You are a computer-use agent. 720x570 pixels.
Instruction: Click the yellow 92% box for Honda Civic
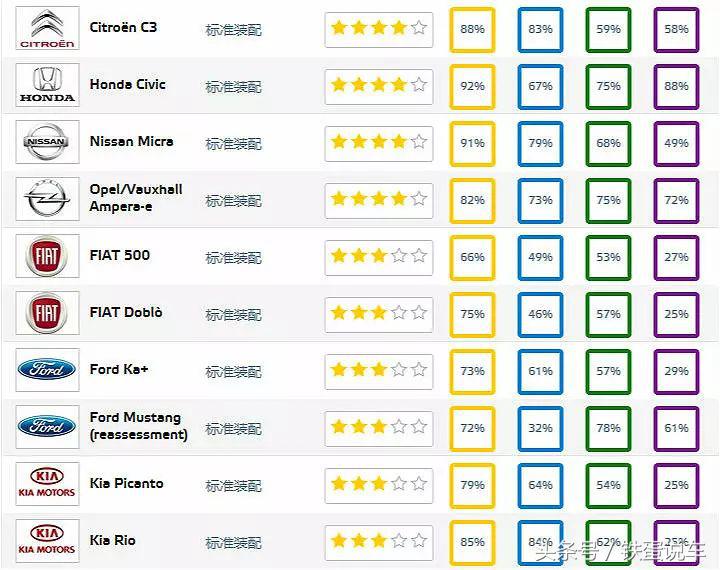(472, 87)
